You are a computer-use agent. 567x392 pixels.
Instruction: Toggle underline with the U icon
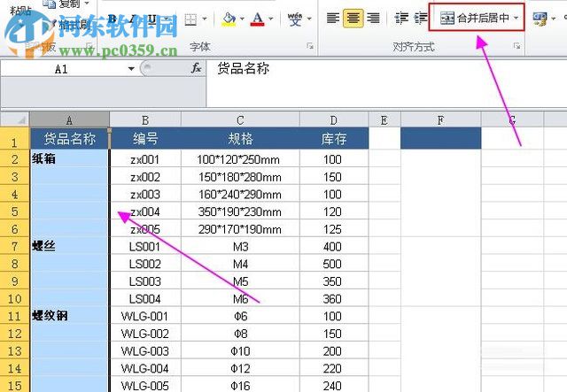(x=151, y=19)
